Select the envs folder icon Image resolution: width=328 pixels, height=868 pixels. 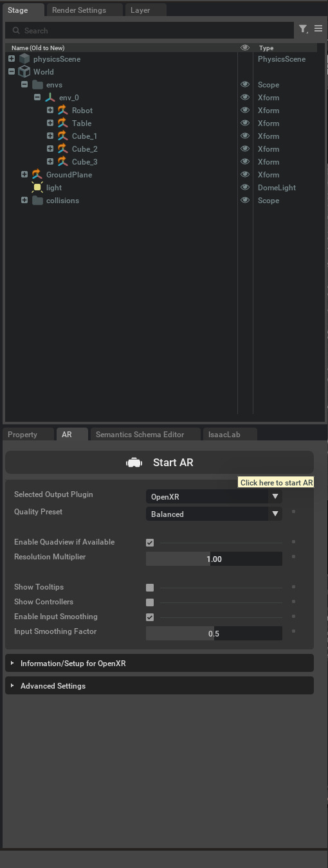click(37, 84)
